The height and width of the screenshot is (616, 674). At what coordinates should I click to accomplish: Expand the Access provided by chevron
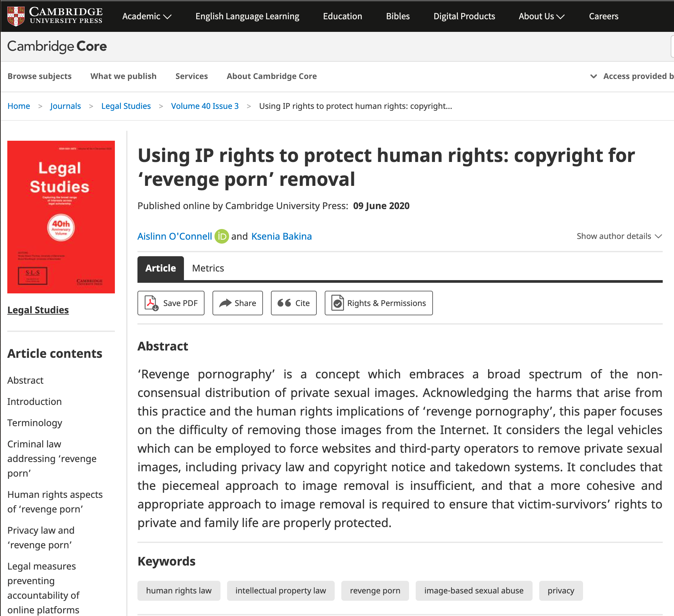coord(593,76)
